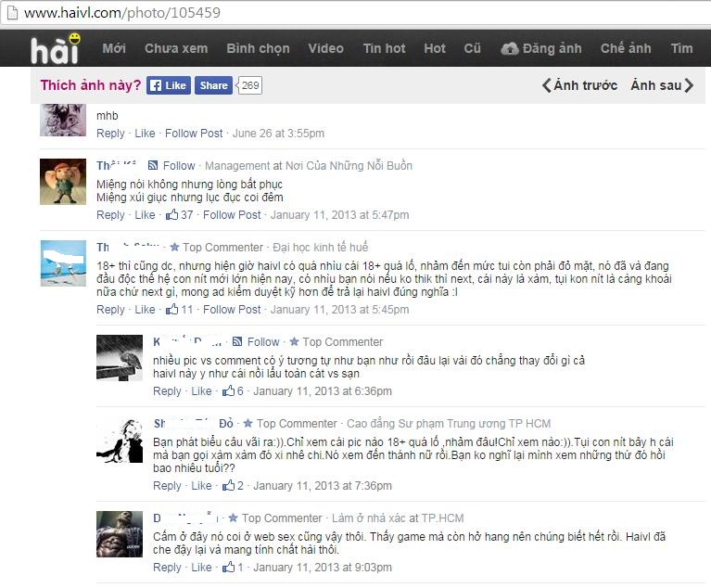The width and height of the screenshot is (711, 588).
Task: Click the Facebook Share button
Action: click(213, 85)
